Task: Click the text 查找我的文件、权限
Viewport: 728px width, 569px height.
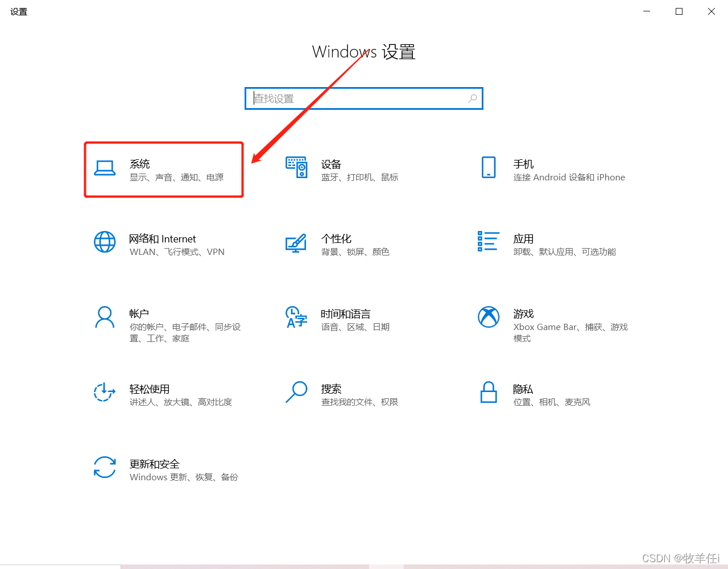Action: coord(360,402)
